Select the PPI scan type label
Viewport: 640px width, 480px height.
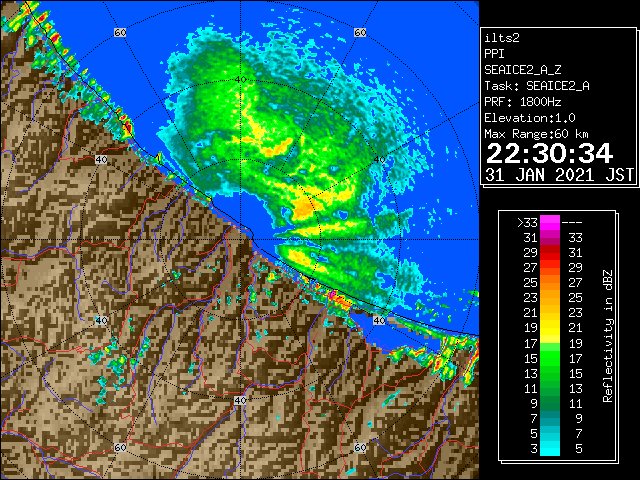[x=494, y=54]
